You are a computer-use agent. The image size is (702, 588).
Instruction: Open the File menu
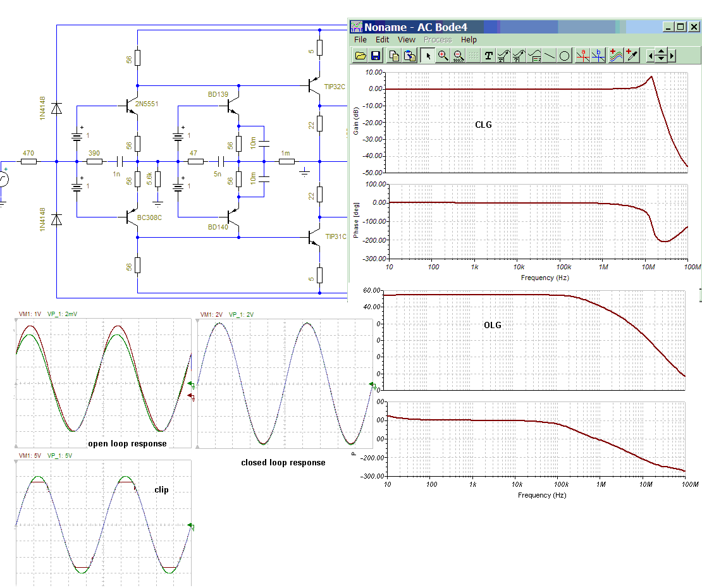(360, 39)
